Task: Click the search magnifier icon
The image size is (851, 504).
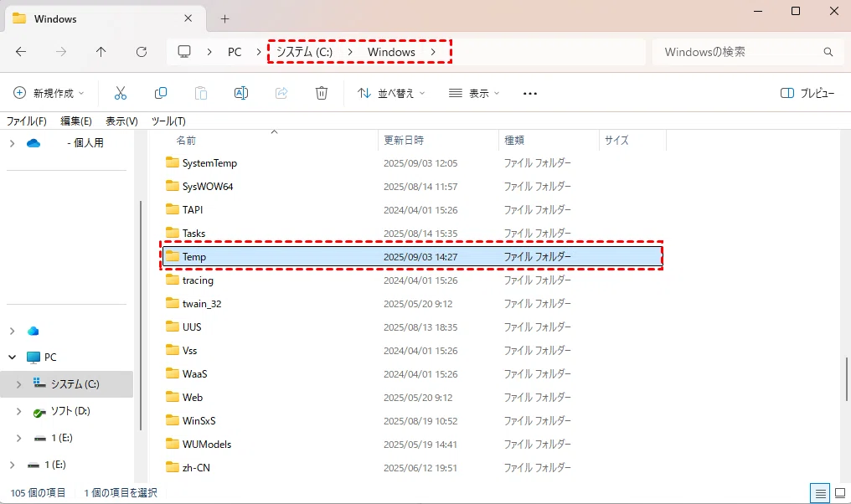Action: coord(828,52)
